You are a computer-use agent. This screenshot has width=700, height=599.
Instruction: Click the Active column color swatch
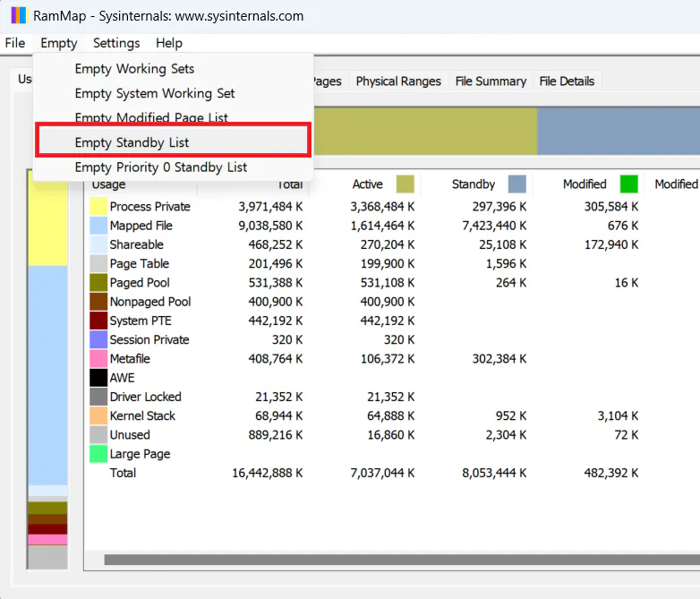[405, 184]
